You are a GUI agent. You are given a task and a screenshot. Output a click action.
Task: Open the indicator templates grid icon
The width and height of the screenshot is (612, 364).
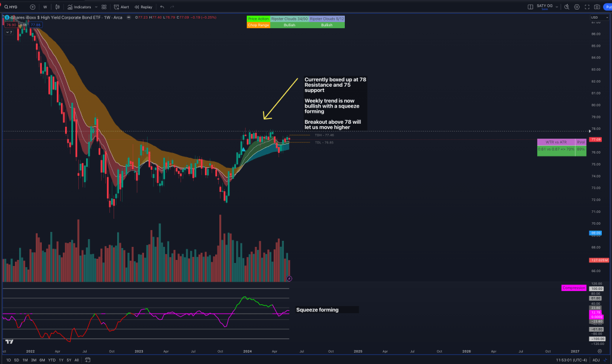tap(104, 7)
